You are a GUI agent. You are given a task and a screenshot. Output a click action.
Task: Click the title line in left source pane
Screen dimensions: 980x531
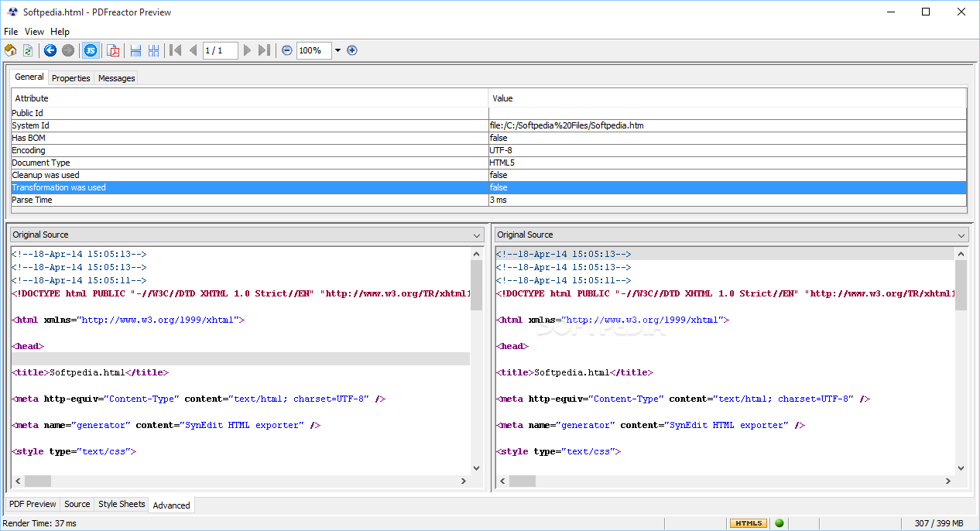(90, 372)
